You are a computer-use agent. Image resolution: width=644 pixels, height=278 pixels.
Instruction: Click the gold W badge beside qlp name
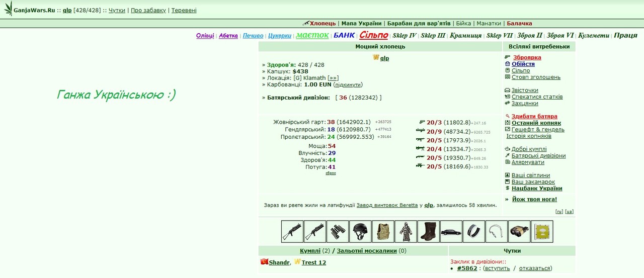click(376, 58)
